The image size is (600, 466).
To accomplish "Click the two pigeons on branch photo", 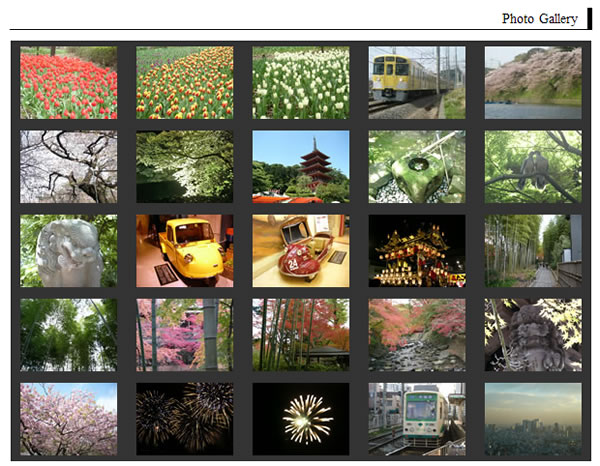I will [532, 167].
